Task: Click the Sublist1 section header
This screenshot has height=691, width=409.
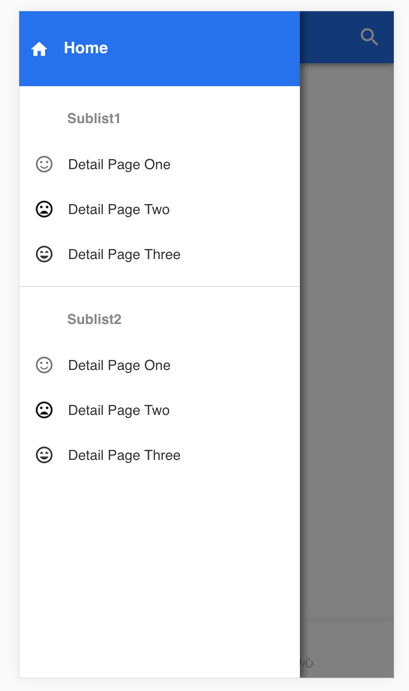Action: [94, 119]
